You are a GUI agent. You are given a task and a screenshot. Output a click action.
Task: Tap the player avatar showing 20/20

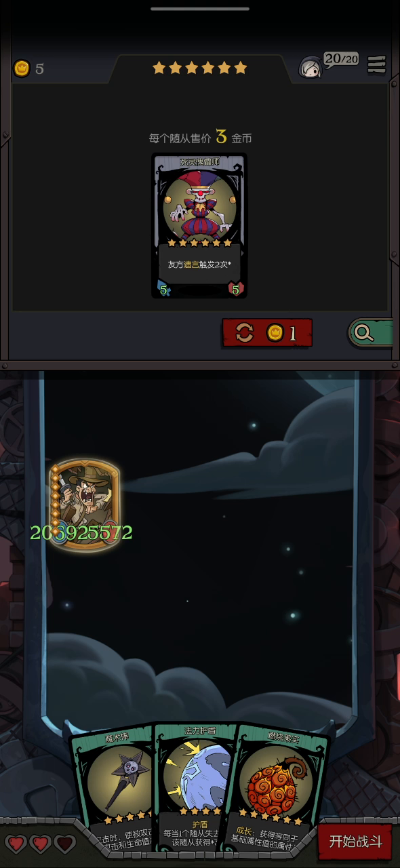[312, 66]
